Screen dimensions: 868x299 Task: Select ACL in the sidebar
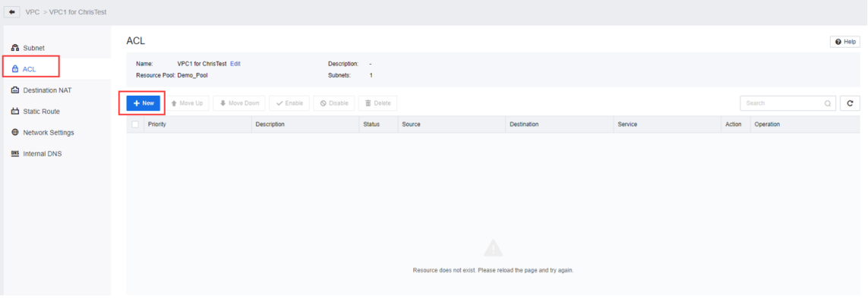(x=30, y=69)
